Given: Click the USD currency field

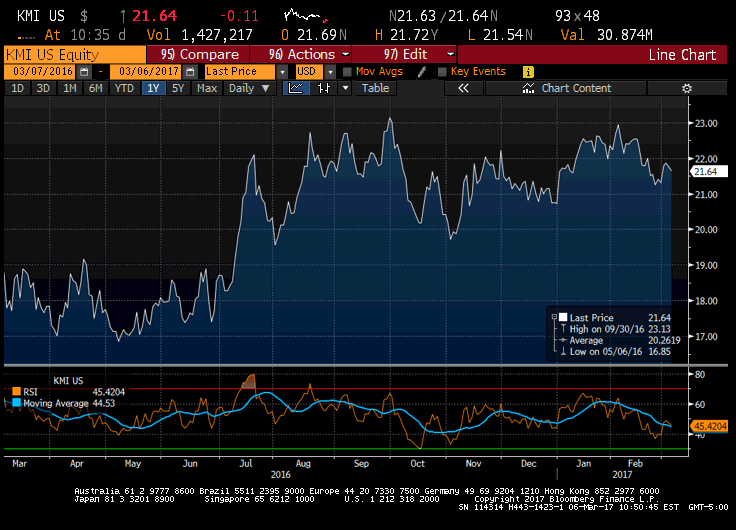Looking at the screenshot, I should [309, 72].
